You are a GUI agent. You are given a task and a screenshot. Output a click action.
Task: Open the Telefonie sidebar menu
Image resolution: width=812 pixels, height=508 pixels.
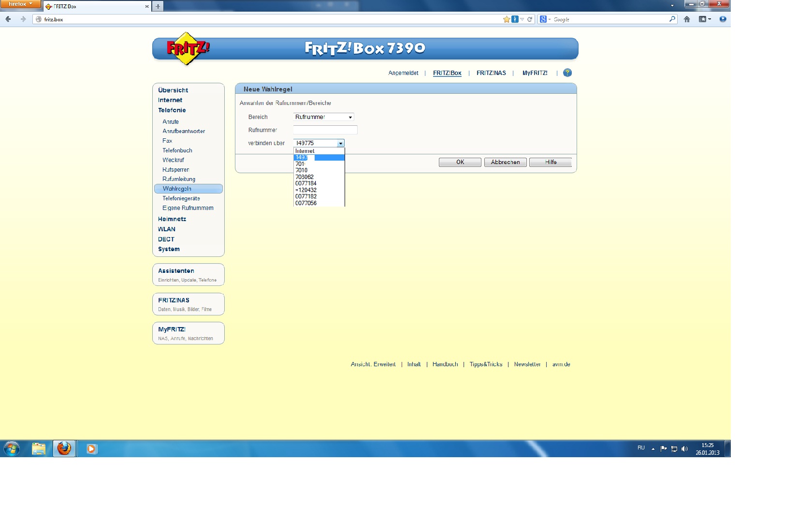pyautogui.click(x=172, y=110)
